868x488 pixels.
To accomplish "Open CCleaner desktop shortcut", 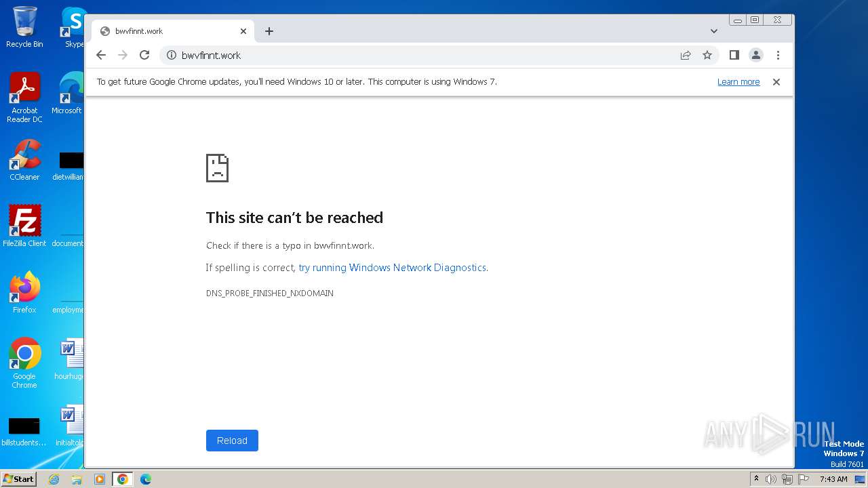I will coord(24,160).
